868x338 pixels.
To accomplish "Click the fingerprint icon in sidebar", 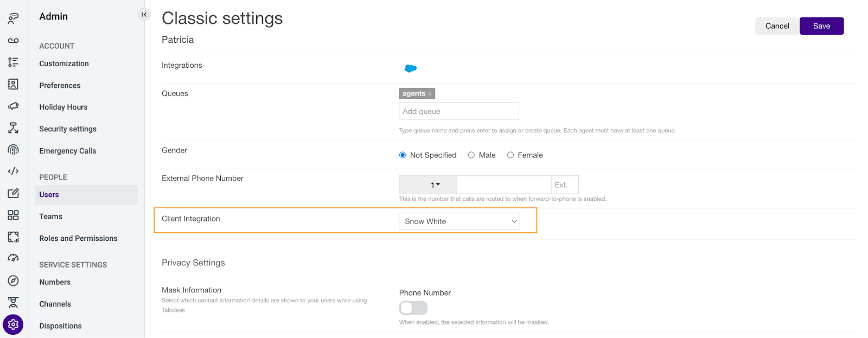I will pos(13,149).
